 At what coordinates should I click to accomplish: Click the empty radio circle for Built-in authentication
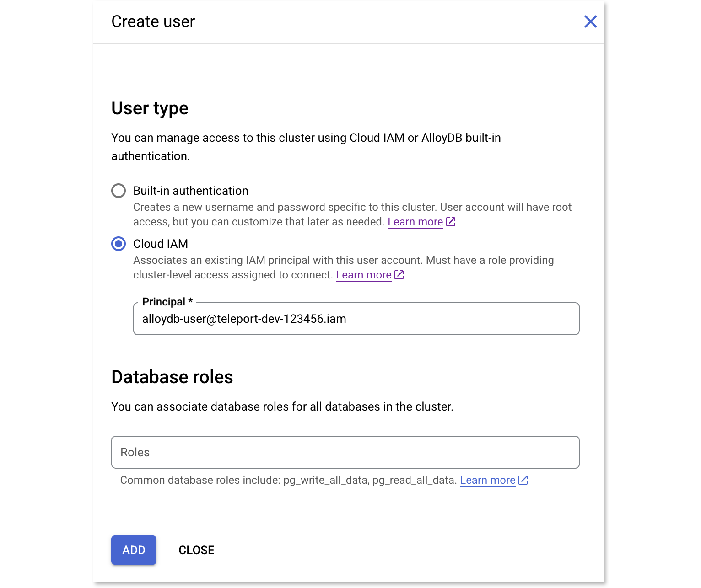click(x=118, y=191)
